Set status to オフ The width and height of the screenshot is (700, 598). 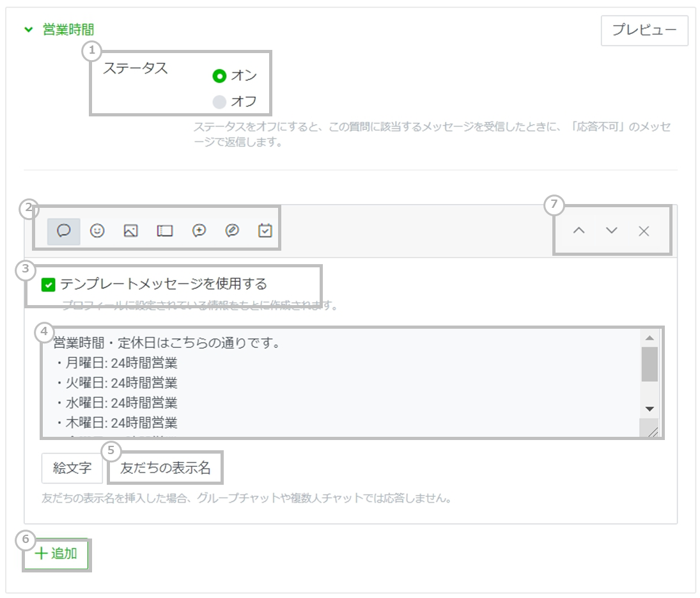tap(219, 102)
